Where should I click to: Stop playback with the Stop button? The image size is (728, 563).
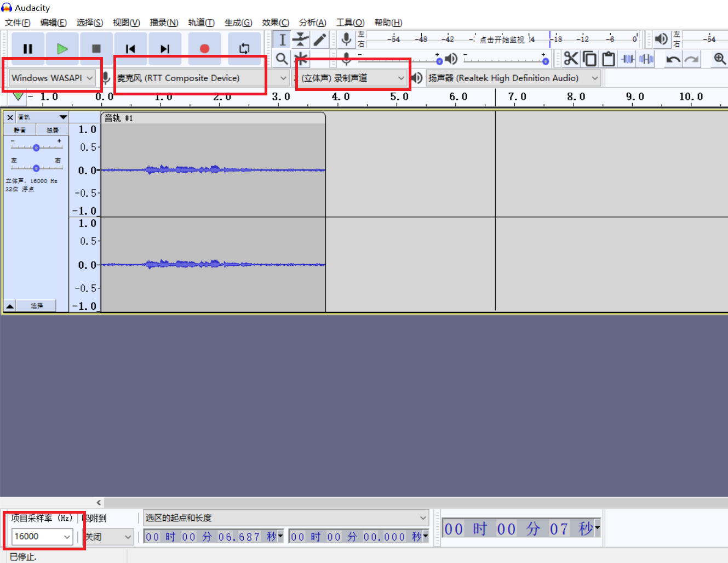pyautogui.click(x=96, y=48)
